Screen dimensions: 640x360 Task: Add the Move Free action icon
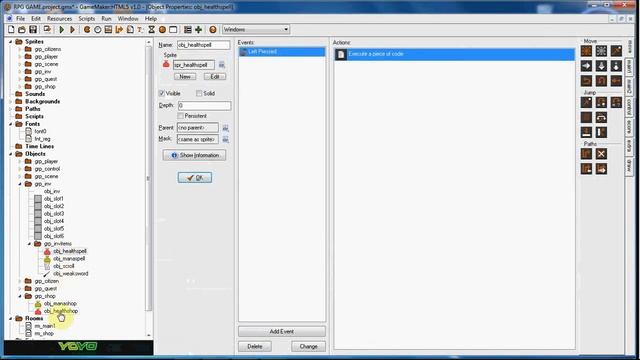pos(601,51)
